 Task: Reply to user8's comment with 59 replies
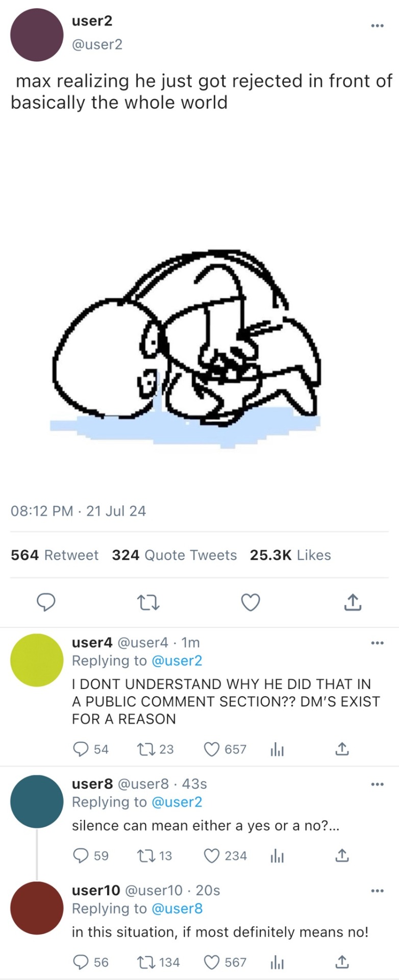point(81,855)
